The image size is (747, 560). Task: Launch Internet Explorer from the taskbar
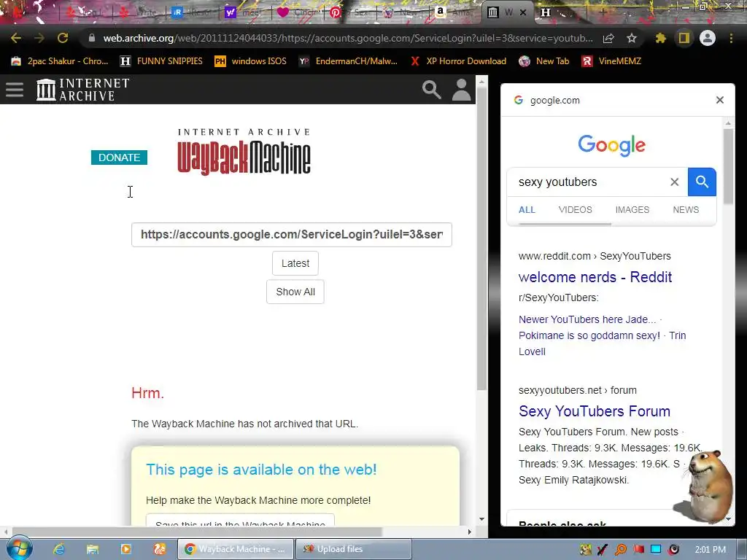tap(59, 549)
